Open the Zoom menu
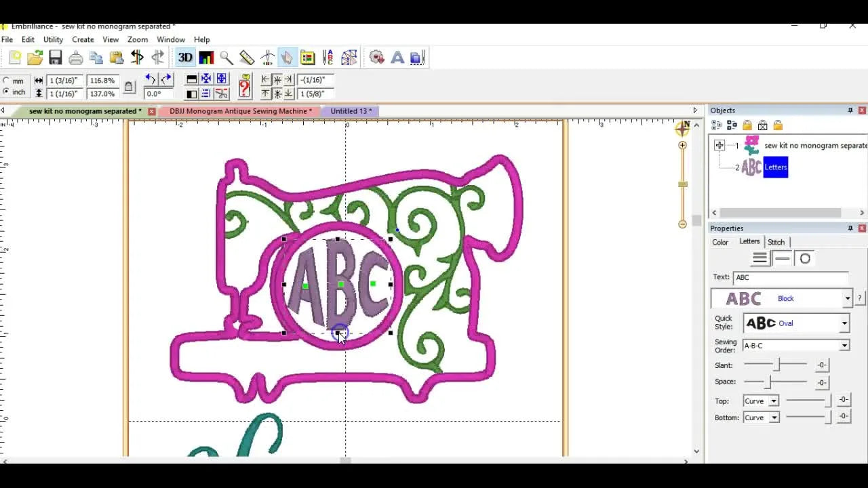 point(138,39)
